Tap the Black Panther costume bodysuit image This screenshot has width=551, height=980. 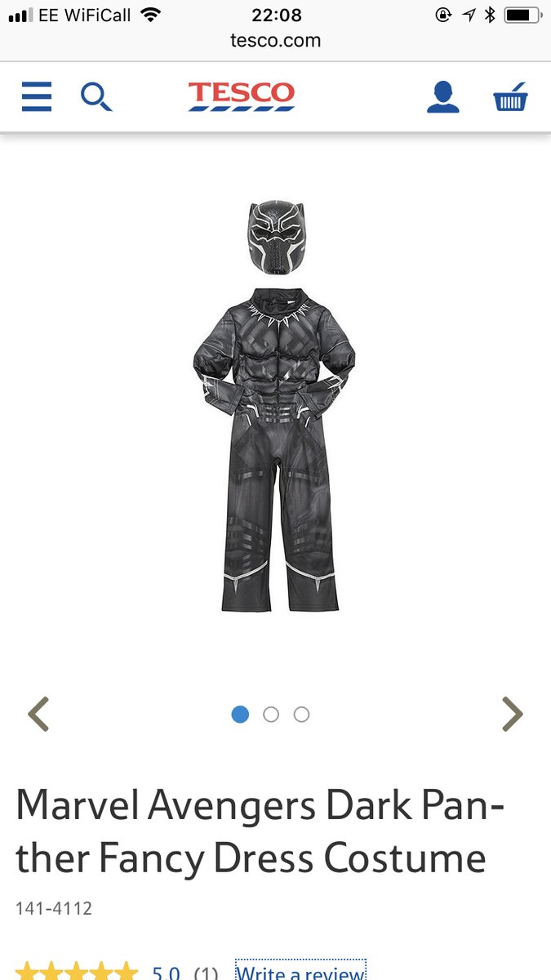276,448
